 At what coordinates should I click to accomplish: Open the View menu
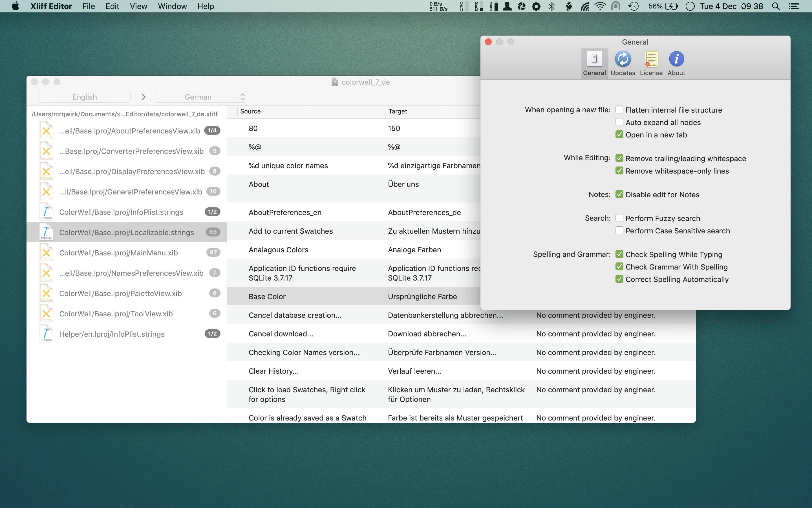tap(138, 6)
